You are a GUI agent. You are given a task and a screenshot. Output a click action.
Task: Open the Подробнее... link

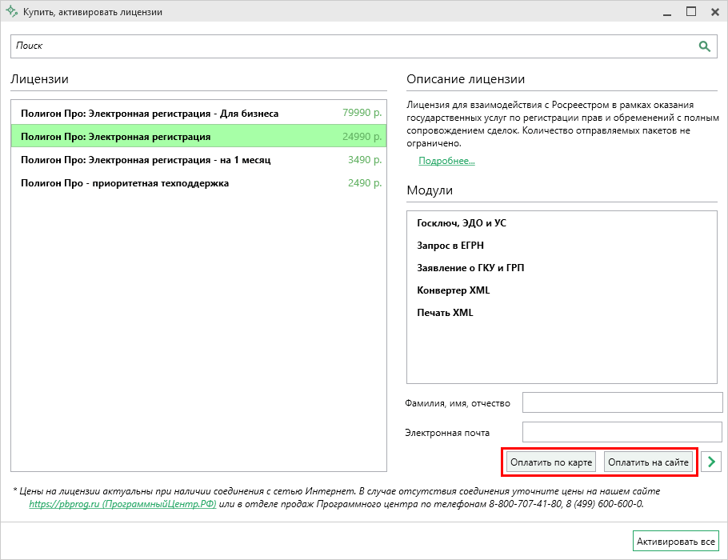click(x=446, y=161)
